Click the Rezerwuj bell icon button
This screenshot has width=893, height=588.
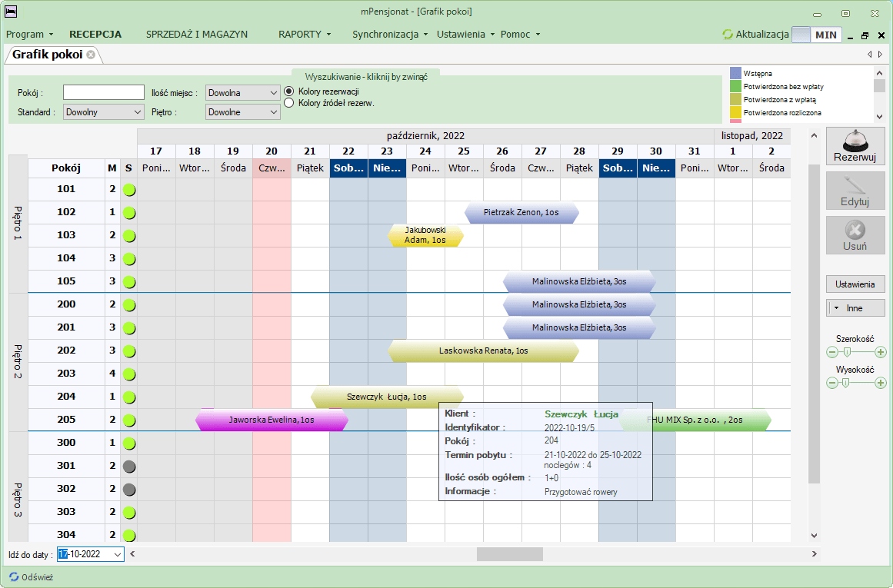(855, 146)
